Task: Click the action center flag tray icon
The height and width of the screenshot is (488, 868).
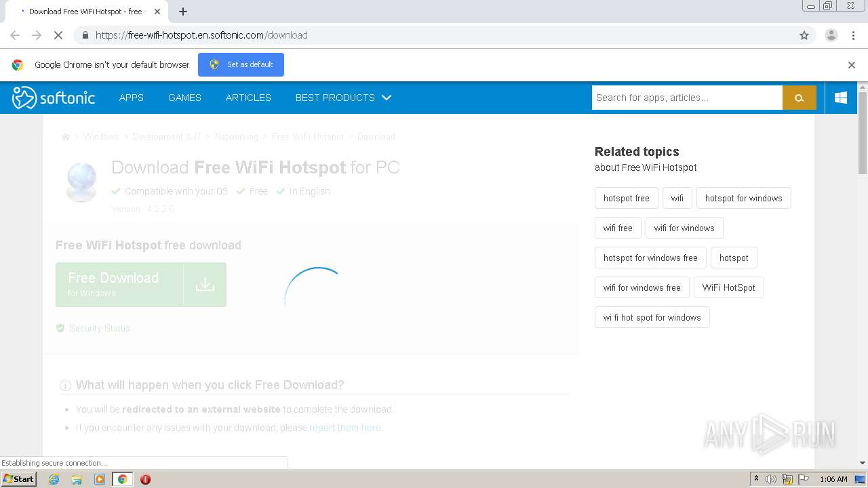Action: [804, 479]
